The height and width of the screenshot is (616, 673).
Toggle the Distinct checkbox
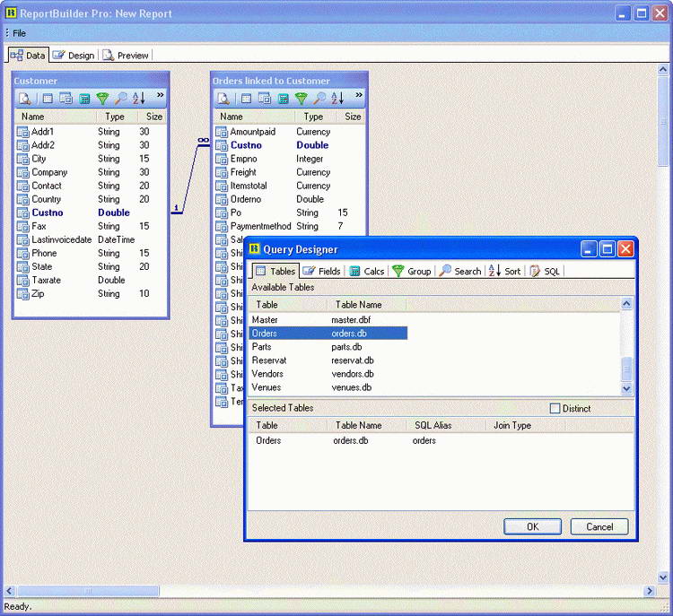point(555,408)
